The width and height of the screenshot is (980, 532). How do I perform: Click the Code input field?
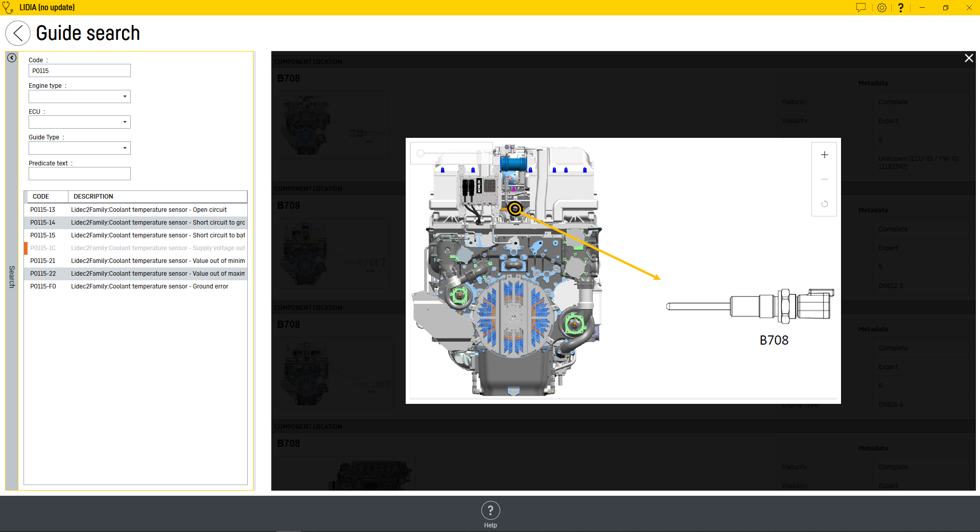(79, 71)
